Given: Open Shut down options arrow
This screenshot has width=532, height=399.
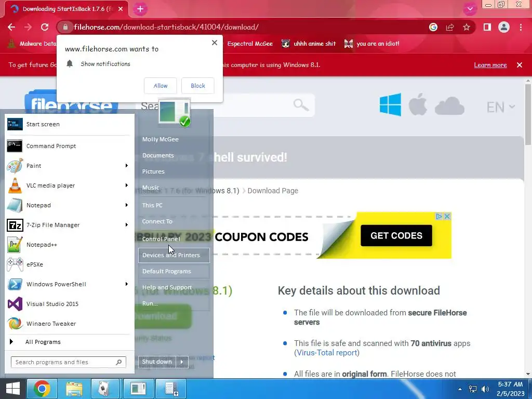Looking at the screenshot, I should coord(182,362).
